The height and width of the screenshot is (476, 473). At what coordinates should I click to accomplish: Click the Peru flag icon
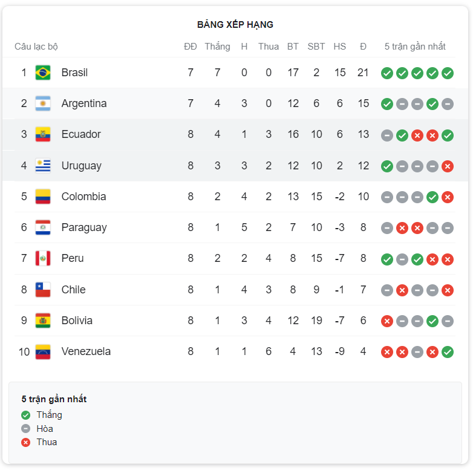click(43, 258)
